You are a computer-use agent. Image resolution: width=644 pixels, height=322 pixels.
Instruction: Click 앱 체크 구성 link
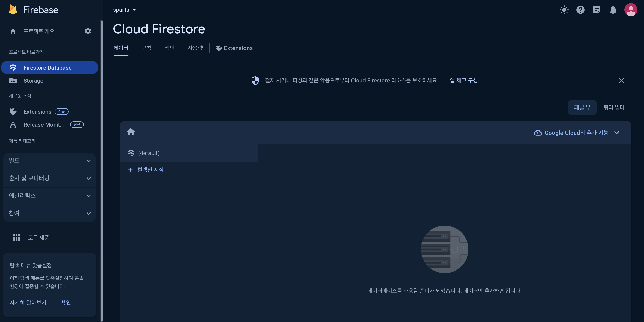(464, 81)
